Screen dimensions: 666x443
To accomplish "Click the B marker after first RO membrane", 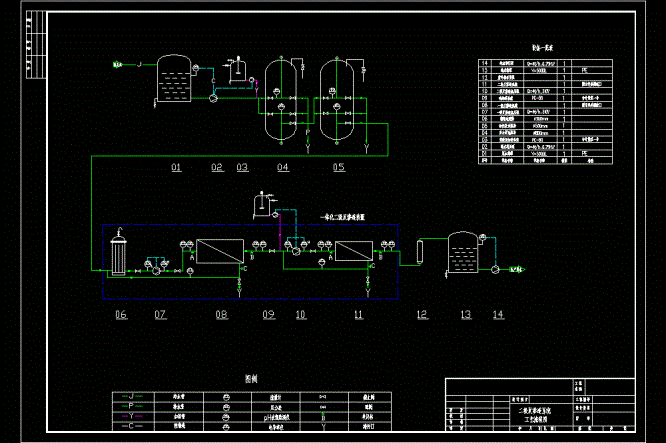I will pos(252,257).
